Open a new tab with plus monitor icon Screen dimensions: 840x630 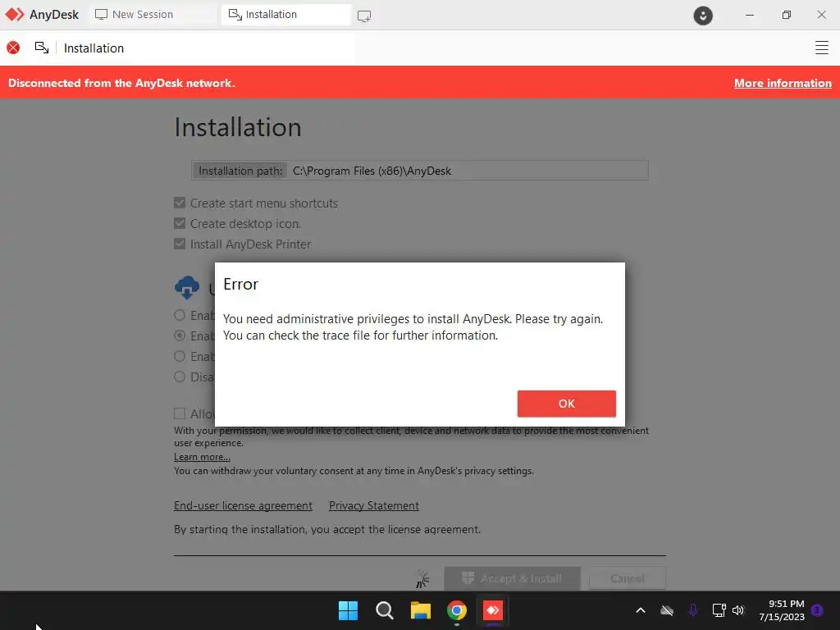tap(364, 16)
